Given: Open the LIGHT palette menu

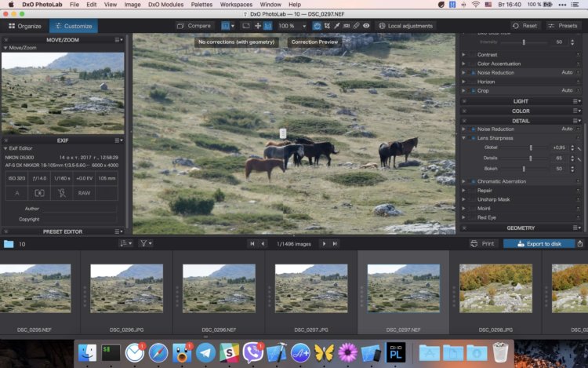Looking at the screenshot, I should (x=577, y=101).
